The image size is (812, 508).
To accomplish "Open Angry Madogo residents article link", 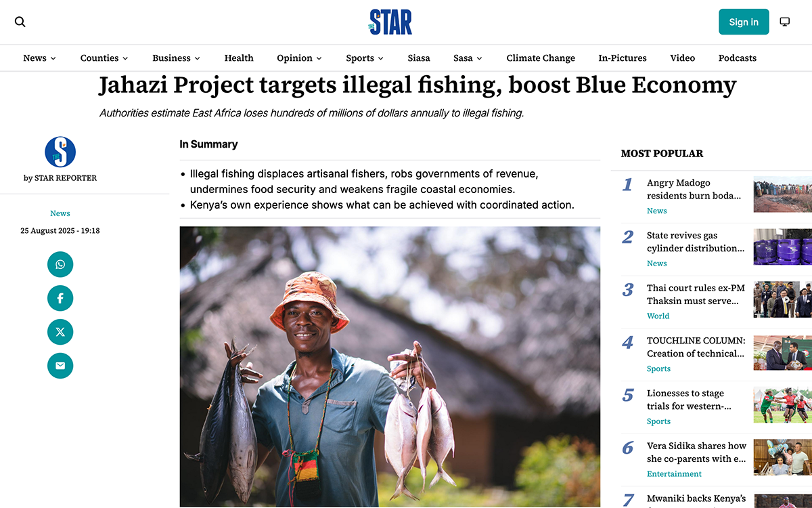I will [x=694, y=189].
